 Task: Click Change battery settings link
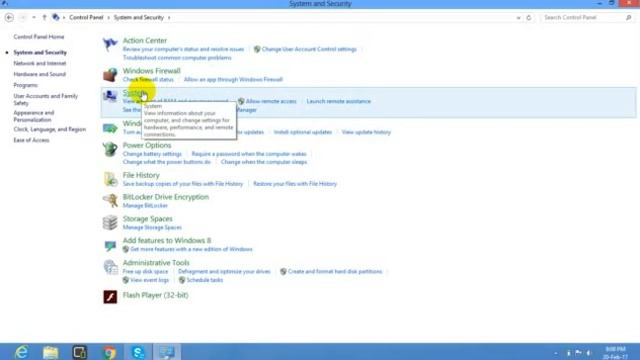[x=152, y=154]
